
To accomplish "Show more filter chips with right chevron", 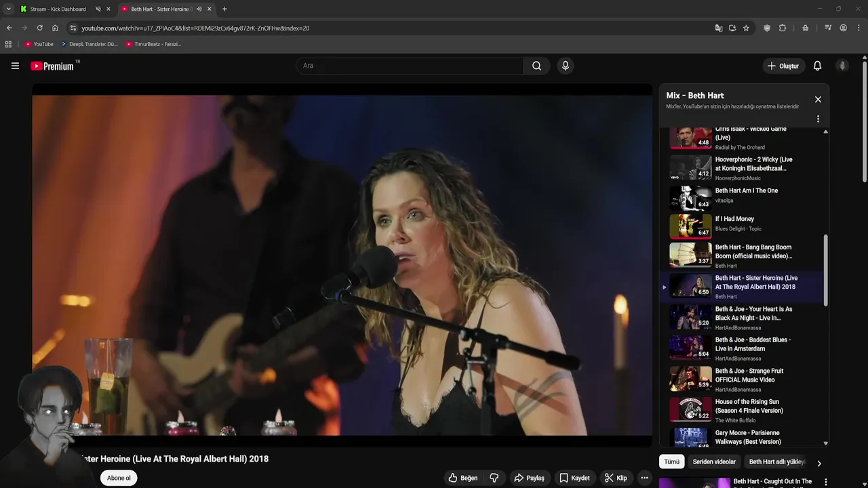I will click(x=818, y=464).
